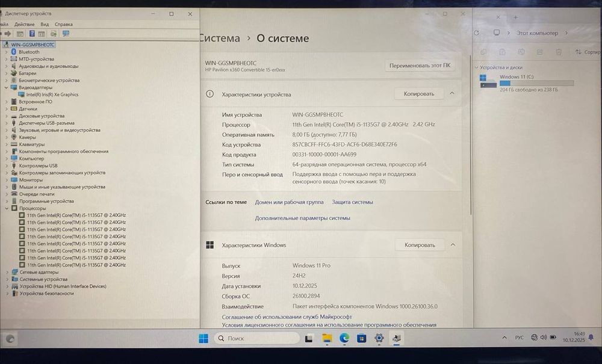Open the notification bell in system tray
602x364 pixels.
(591, 338)
